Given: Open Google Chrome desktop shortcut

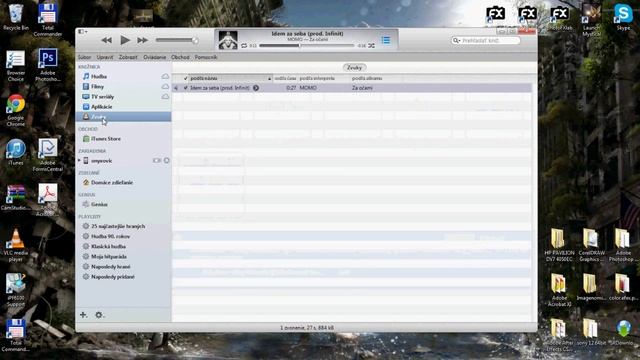Looking at the screenshot, I should point(16,110).
